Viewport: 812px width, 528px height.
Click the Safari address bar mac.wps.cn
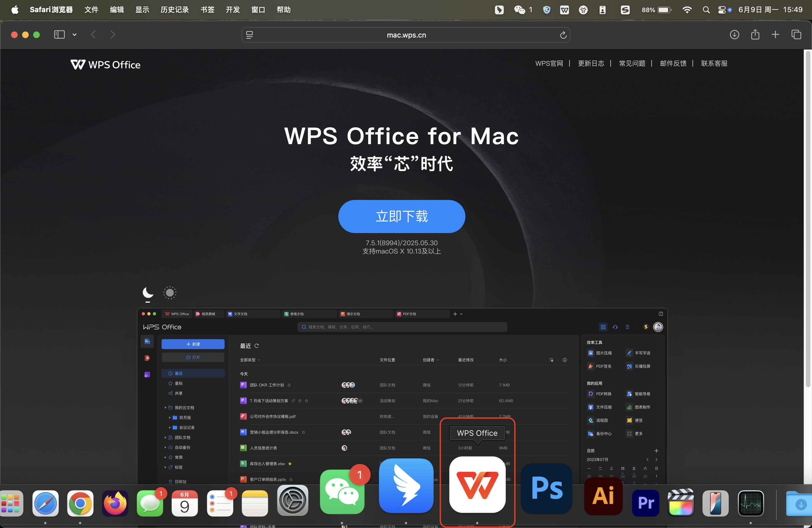[406, 35]
